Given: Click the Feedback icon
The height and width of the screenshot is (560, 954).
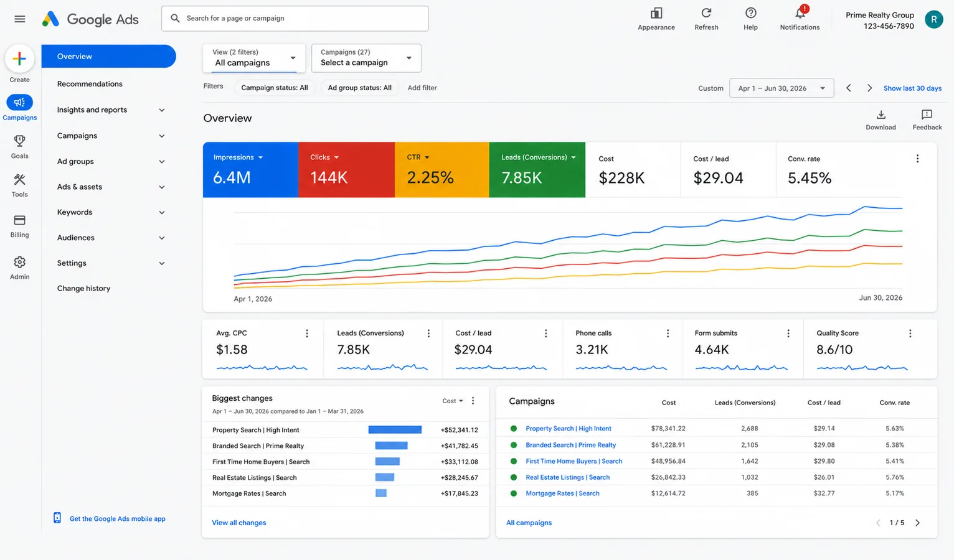Looking at the screenshot, I should 927,114.
